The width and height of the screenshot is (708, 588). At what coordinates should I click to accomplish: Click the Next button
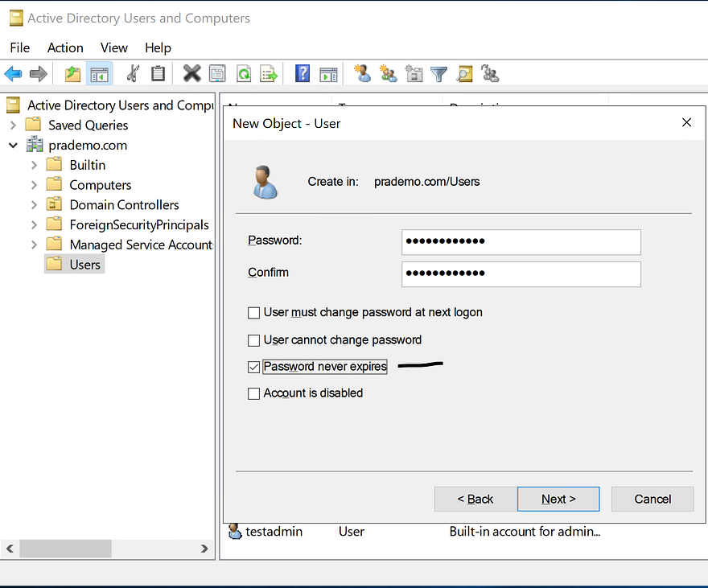558,499
